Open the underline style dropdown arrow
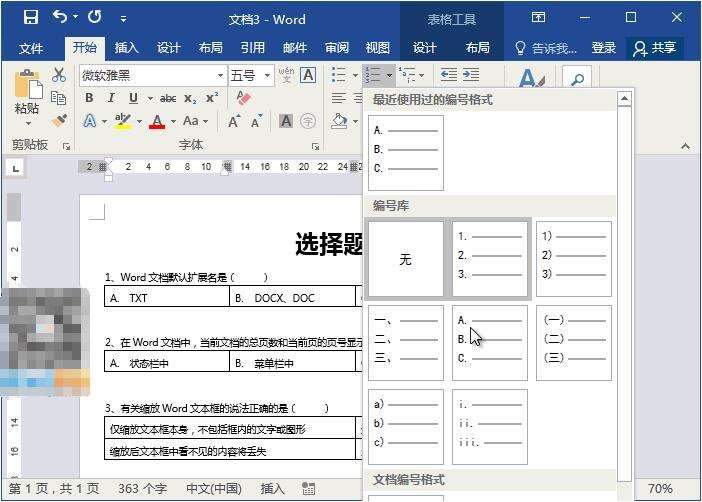The height and width of the screenshot is (502, 702). [x=150, y=98]
